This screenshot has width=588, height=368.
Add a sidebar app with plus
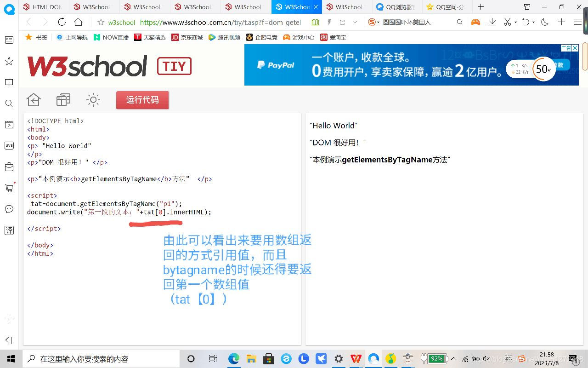9,319
